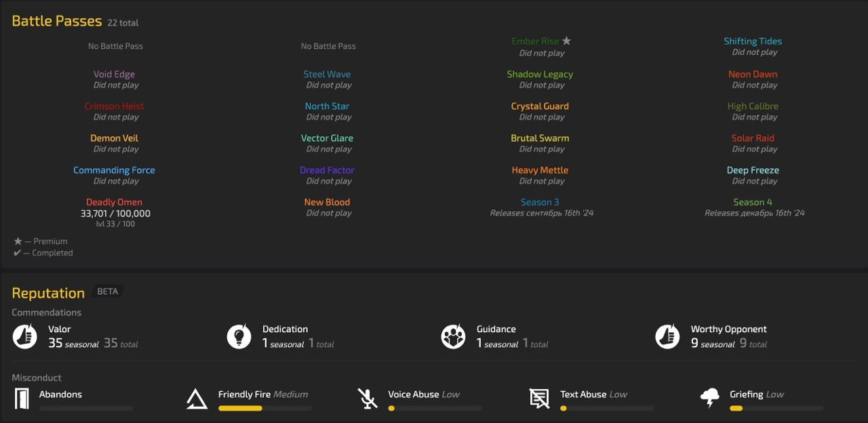Screen dimensions: 868x423
Task: Open the Shifting Tides battle pass
Action: 753,41
